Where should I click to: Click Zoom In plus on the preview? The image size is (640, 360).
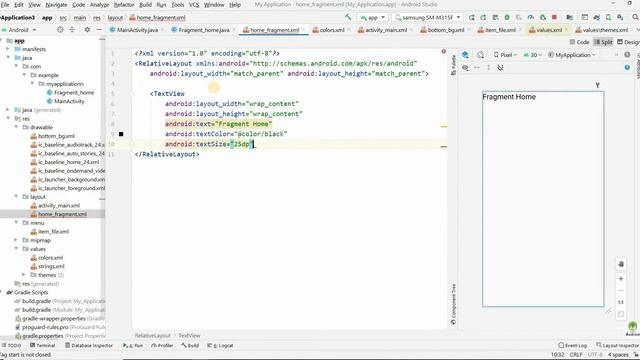621,279
